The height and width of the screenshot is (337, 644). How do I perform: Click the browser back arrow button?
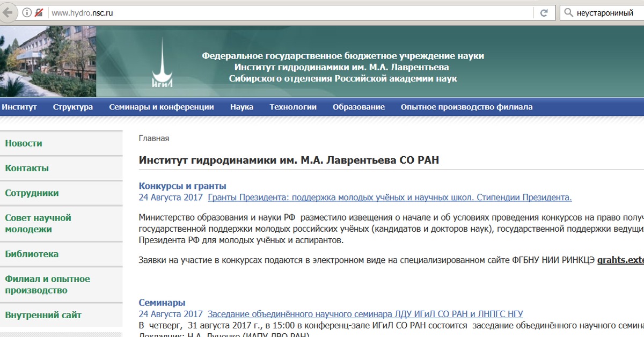pyautogui.click(x=7, y=13)
